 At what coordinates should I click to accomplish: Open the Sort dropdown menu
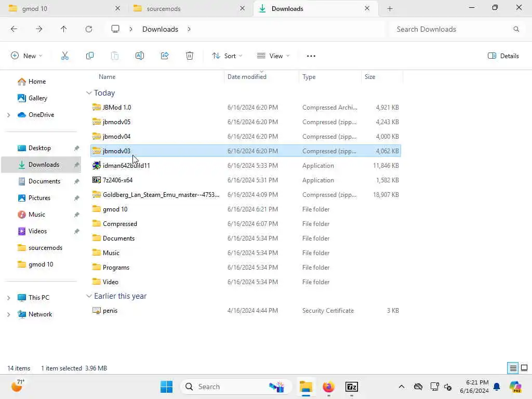[x=227, y=56]
